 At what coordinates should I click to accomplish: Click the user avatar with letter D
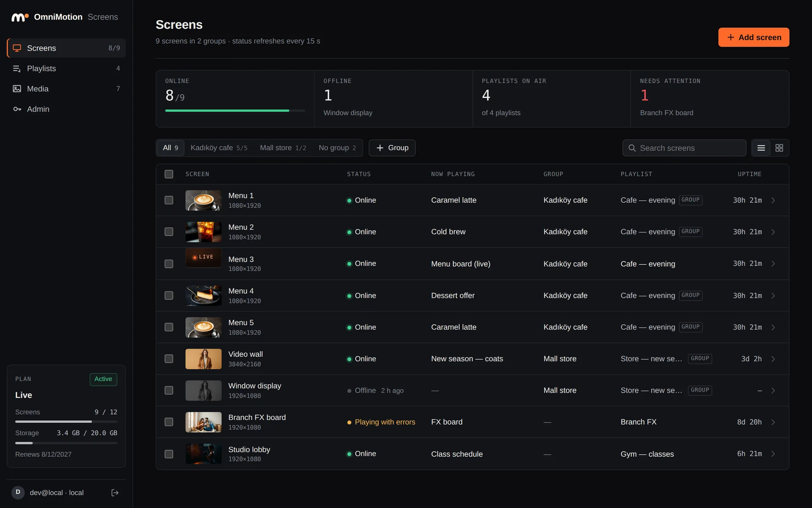(x=18, y=492)
